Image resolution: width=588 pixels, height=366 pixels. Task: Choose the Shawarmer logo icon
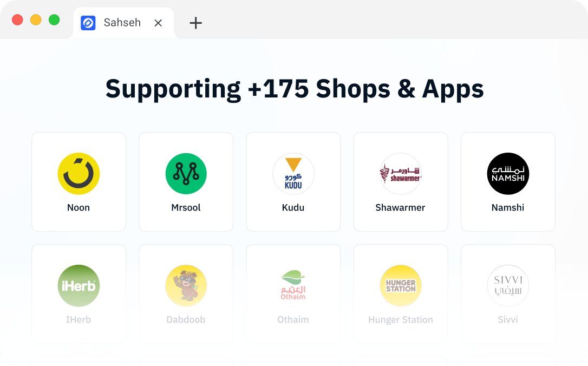point(401,174)
